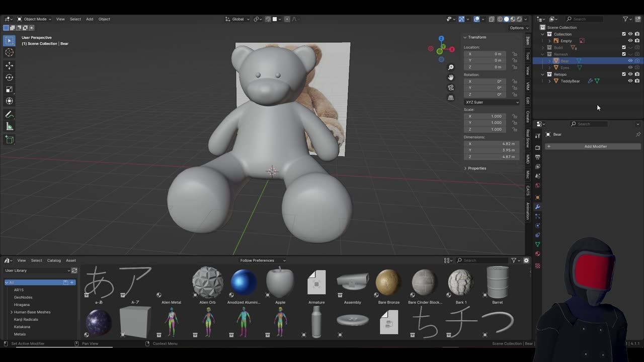Click the asset browser search field

click(x=482, y=260)
